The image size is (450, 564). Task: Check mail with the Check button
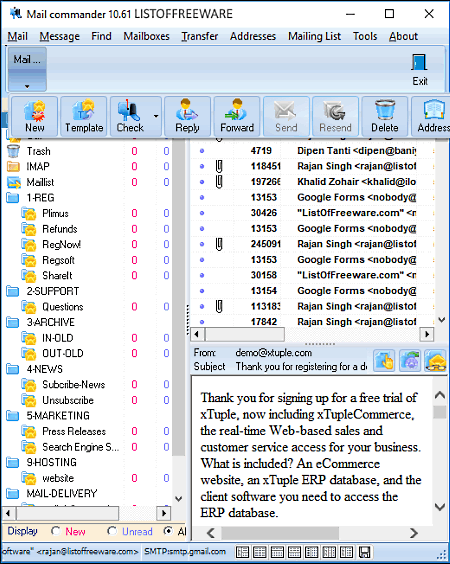tap(130, 116)
